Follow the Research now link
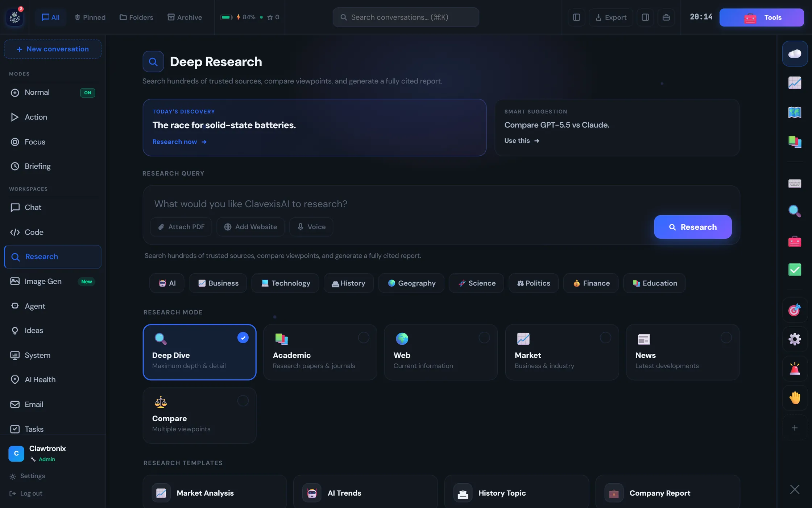The image size is (812, 508). pos(179,142)
